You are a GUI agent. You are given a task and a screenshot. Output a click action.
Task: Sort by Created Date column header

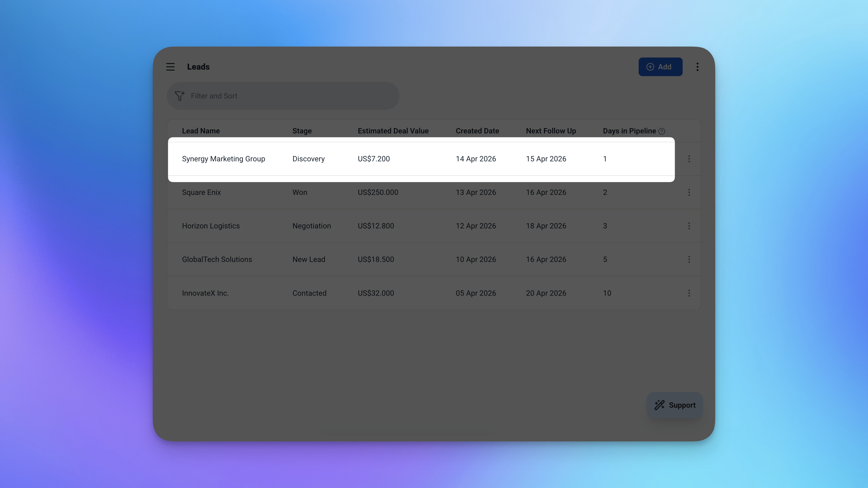tap(477, 131)
